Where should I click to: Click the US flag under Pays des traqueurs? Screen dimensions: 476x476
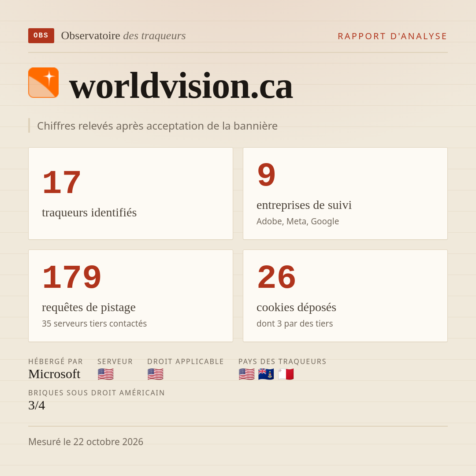(246, 374)
